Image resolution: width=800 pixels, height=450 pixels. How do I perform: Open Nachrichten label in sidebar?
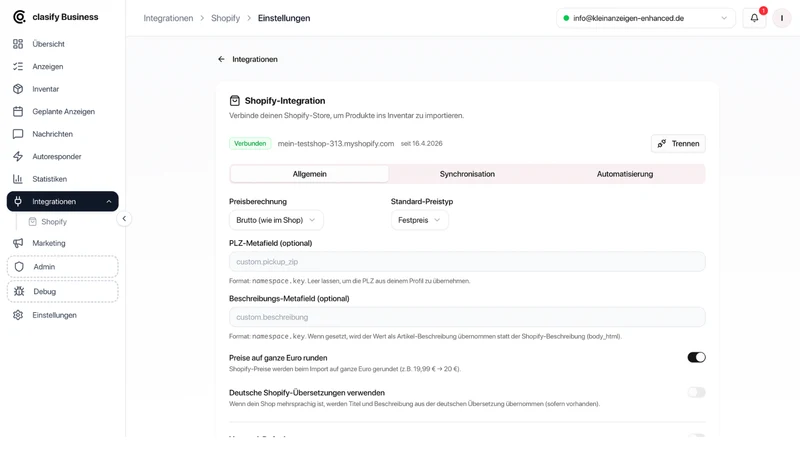53,134
